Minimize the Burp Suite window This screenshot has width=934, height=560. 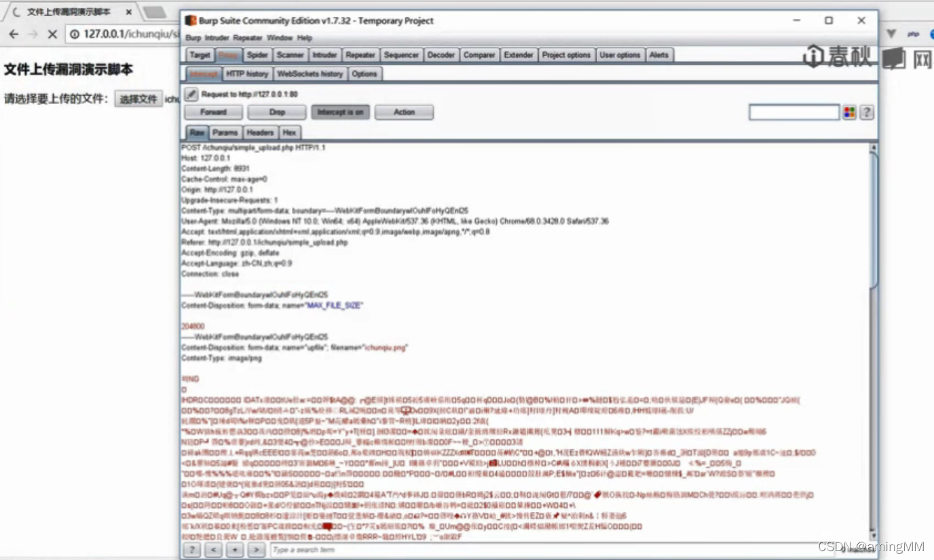coord(797,20)
